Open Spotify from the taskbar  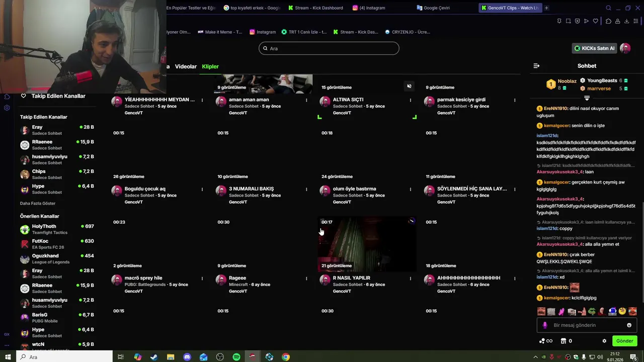236,357
